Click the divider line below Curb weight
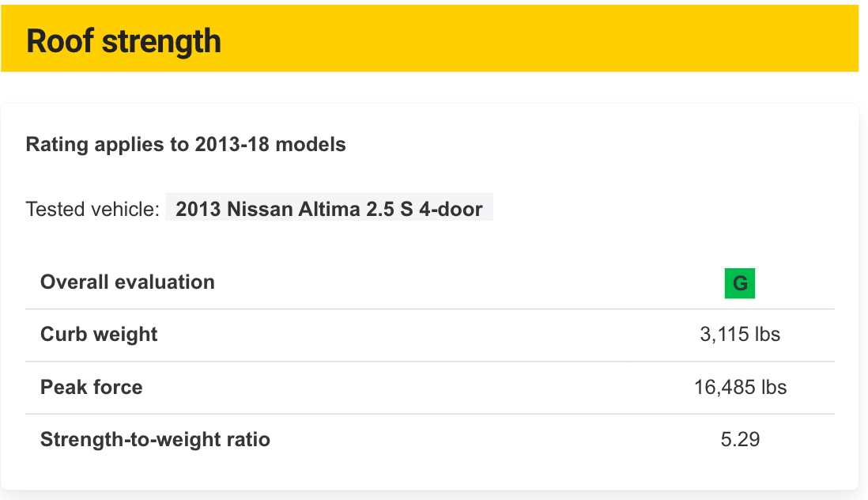The width and height of the screenshot is (868, 500). click(x=429, y=362)
